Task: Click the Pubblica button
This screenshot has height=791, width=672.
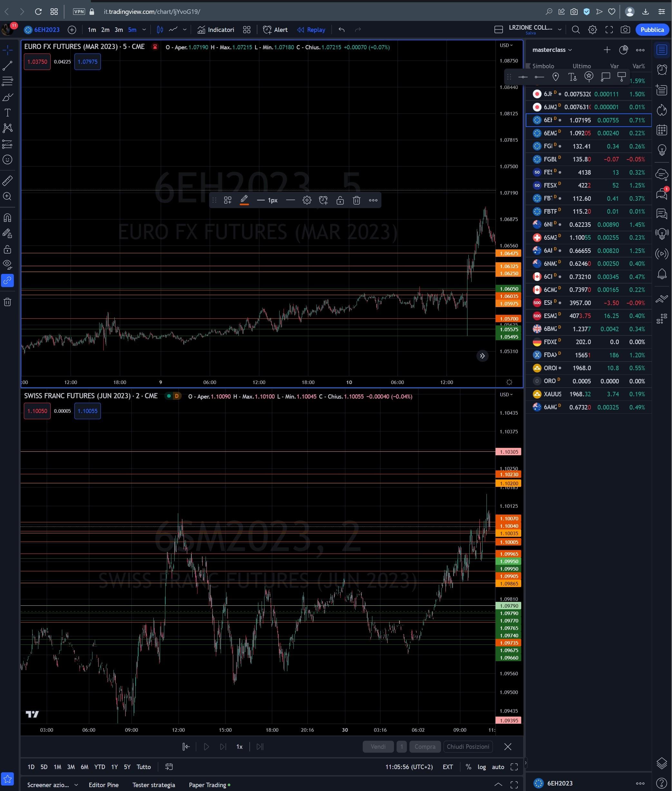Action: (652, 29)
